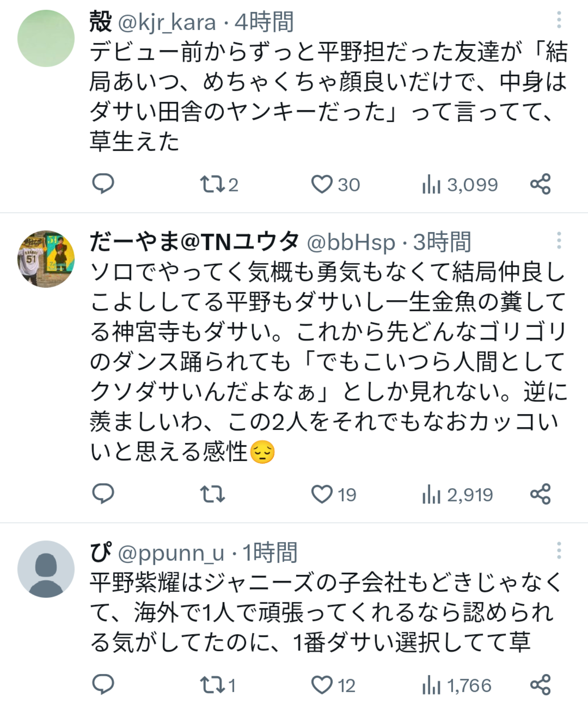Screen dimensions: 588x704
Task: Open the @bbHsp profile avatar
Action: coord(46,259)
